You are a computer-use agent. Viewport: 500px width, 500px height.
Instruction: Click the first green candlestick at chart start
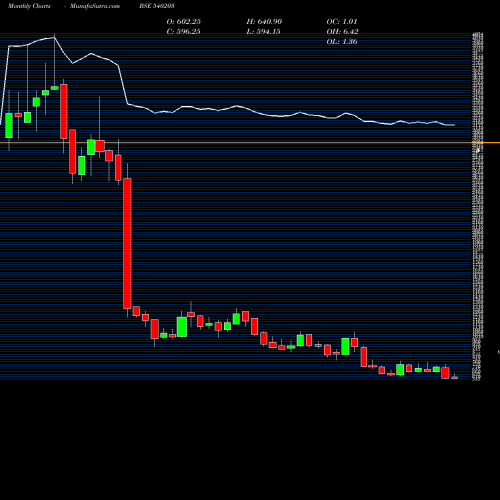(x=9, y=125)
